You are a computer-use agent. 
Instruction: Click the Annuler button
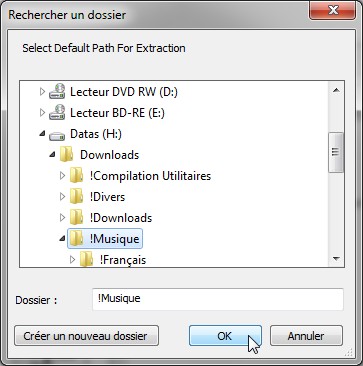click(306, 336)
